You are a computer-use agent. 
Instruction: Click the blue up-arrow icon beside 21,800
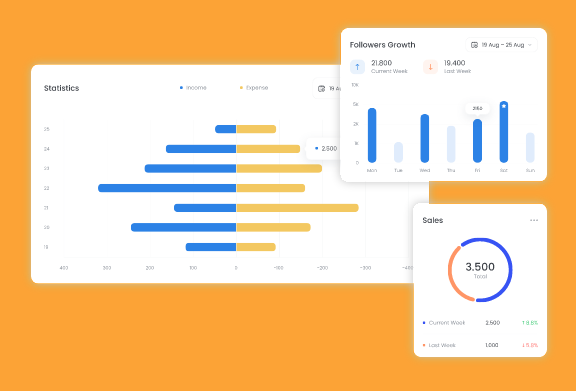[357, 67]
